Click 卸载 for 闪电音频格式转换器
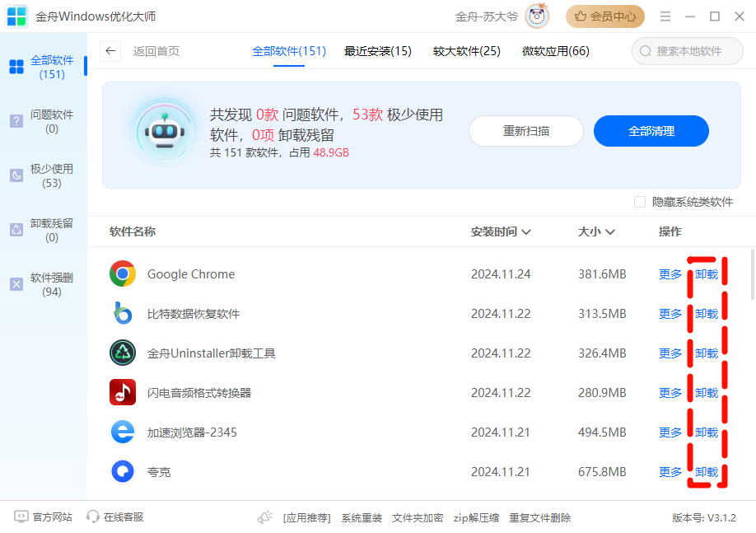The height and width of the screenshot is (533, 756). click(707, 393)
